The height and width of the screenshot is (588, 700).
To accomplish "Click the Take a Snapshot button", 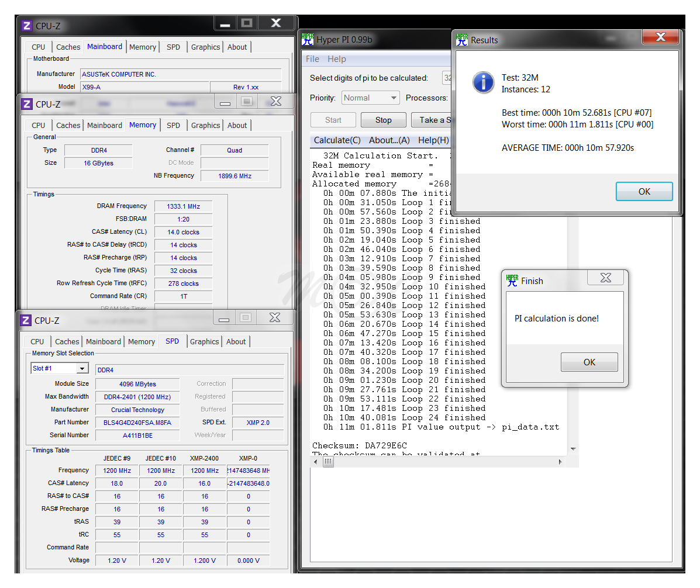I will [432, 120].
